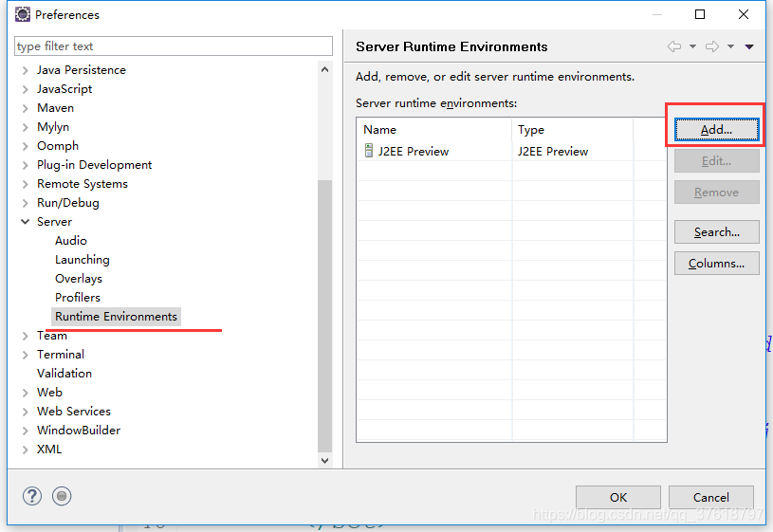Collapse the Server node

26,222
